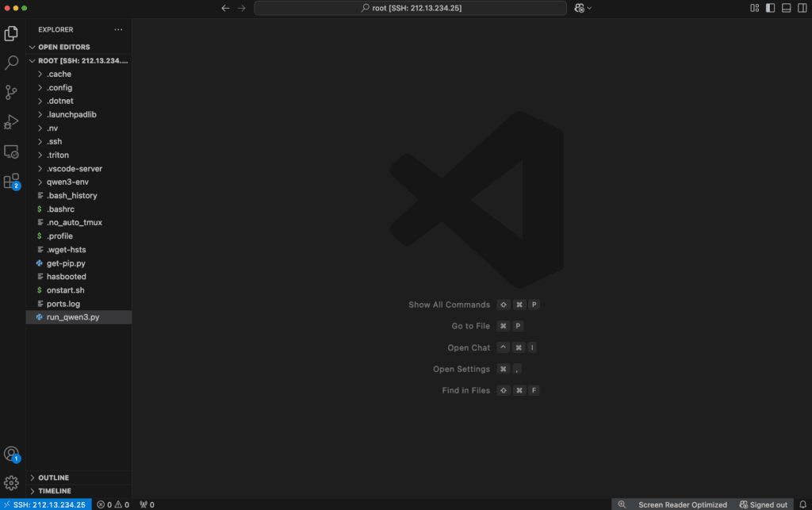Click SSH remote host indicator
812x510 pixels.
point(45,504)
